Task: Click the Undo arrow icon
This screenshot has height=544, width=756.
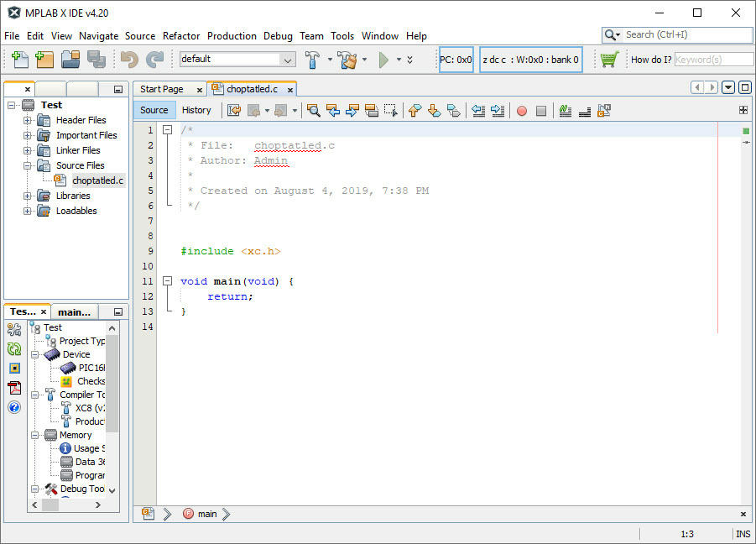Action: (x=129, y=60)
